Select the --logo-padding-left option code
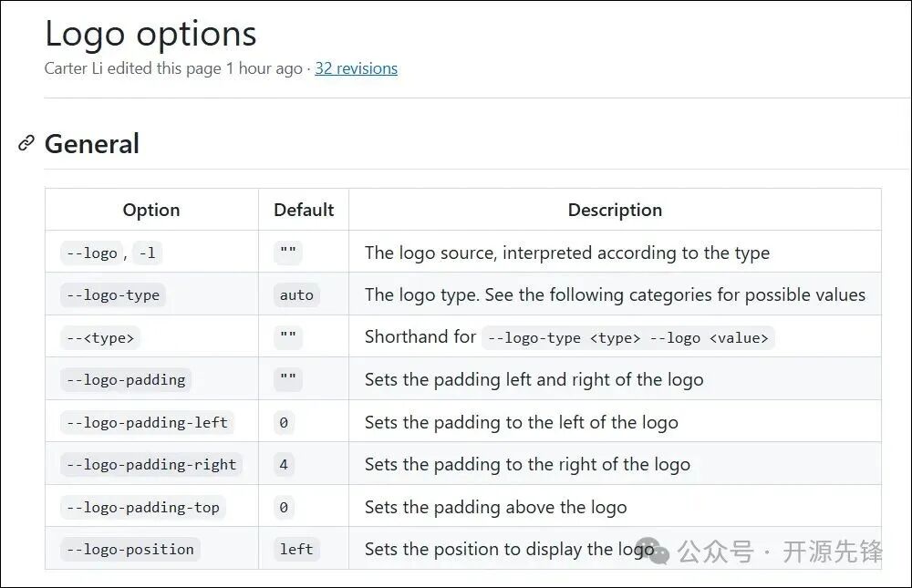Viewport: 912px width, 588px height. pos(147,422)
